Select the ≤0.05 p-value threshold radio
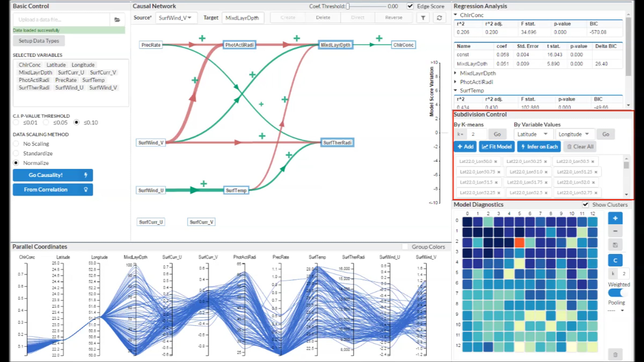 pyautogui.click(x=46, y=123)
